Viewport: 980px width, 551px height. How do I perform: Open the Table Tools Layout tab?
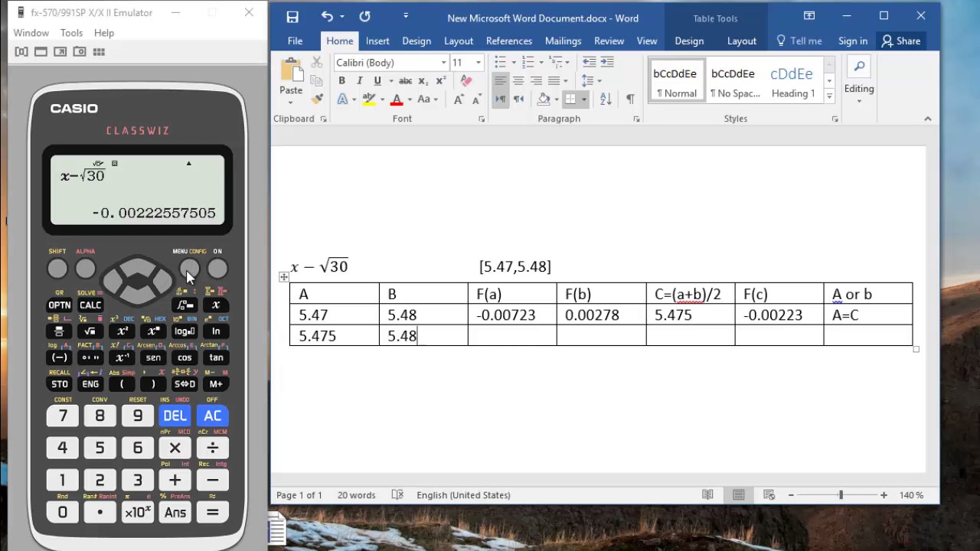(741, 41)
